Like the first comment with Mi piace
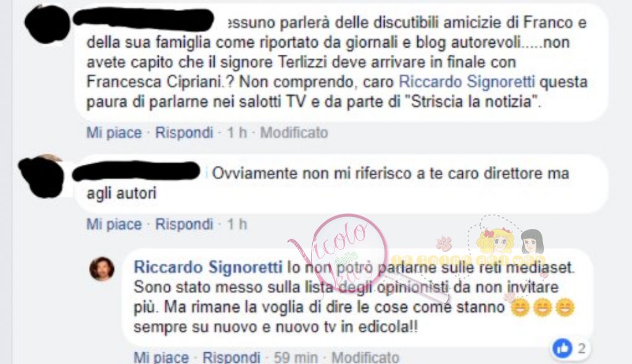632x364 pixels. 114,133
